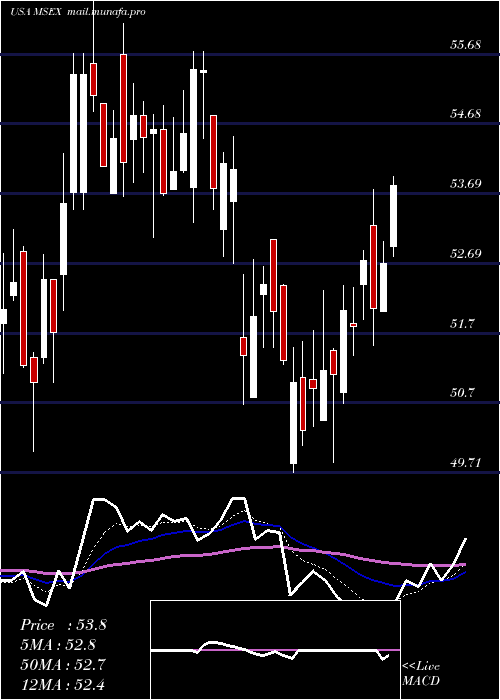Click the <<Live MACD label
This screenshot has width=500, height=700.
[x=421, y=674]
